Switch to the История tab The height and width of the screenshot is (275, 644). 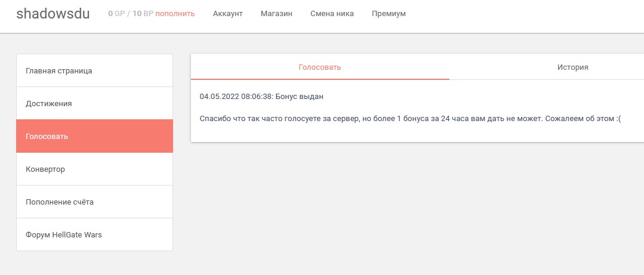click(572, 67)
